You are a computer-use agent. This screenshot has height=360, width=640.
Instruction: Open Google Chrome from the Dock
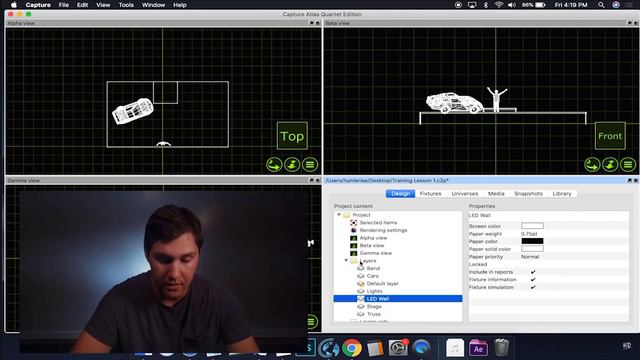coord(352,348)
